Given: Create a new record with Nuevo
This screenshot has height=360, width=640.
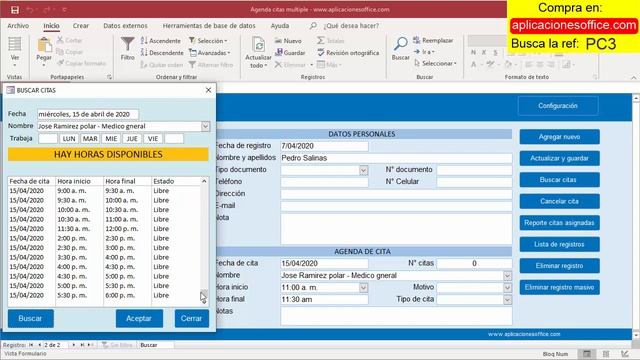Looking at the screenshot, I should tap(288, 40).
